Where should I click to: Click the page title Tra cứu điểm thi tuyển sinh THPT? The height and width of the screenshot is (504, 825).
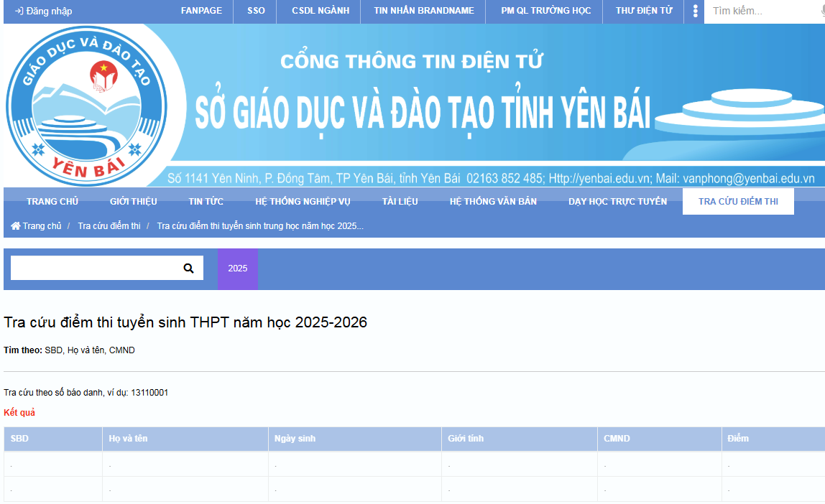185,322
